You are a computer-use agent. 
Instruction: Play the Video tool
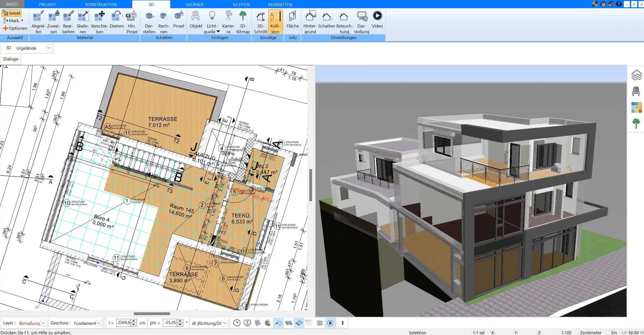[x=377, y=19]
